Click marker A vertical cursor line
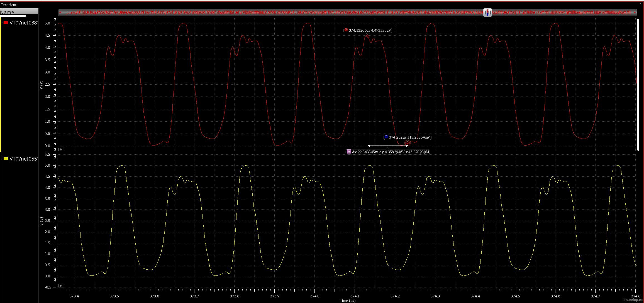 tap(368, 92)
